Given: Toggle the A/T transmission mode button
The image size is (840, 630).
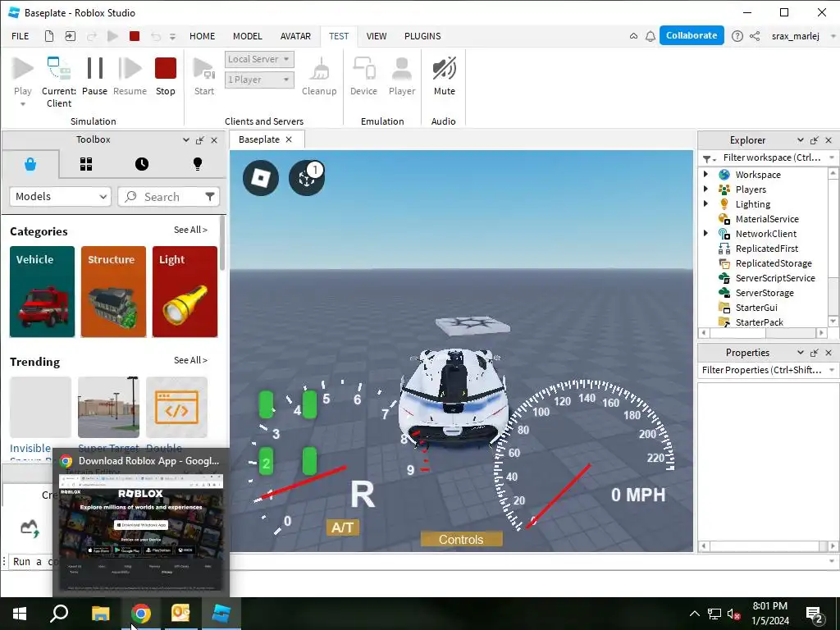Looking at the screenshot, I should [x=343, y=527].
